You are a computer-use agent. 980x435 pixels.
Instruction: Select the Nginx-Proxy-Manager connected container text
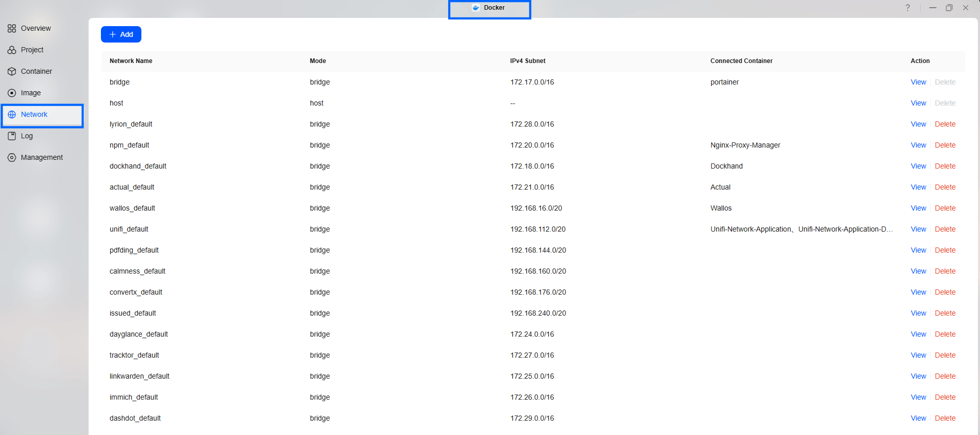tap(745, 145)
